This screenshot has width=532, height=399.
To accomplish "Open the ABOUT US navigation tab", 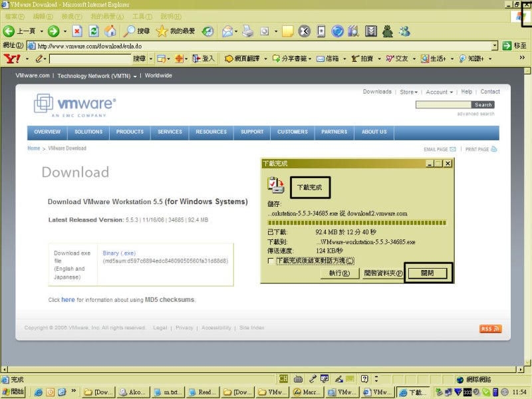I will point(374,132).
